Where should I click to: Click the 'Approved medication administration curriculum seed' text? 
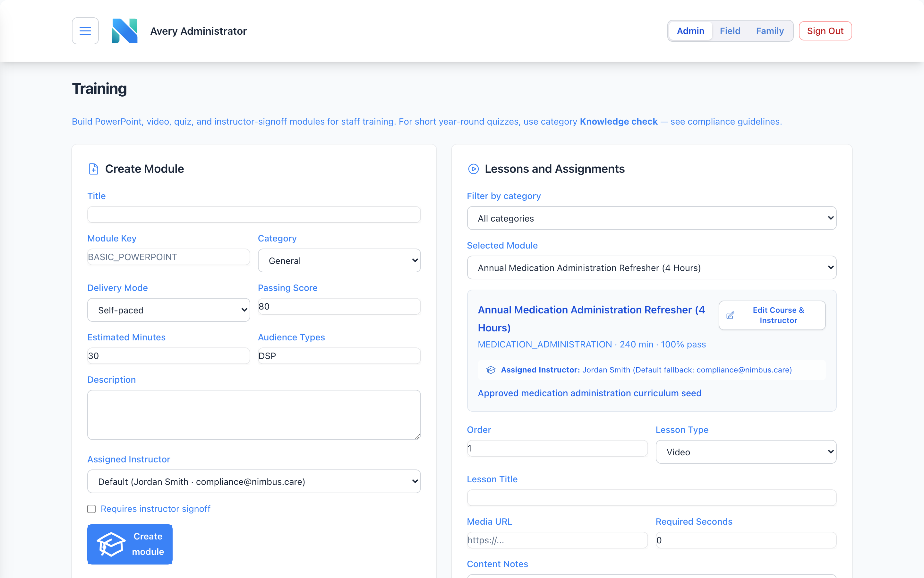(x=589, y=393)
